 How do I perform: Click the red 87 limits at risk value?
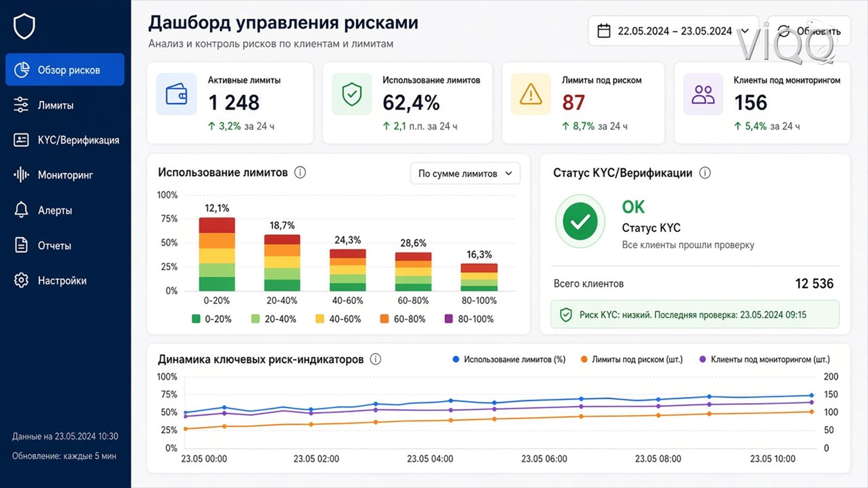pos(573,103)
